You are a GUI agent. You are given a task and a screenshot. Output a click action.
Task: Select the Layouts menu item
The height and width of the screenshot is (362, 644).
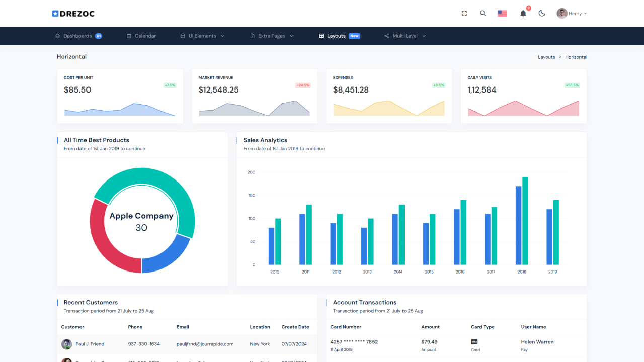tap(336, 36)
